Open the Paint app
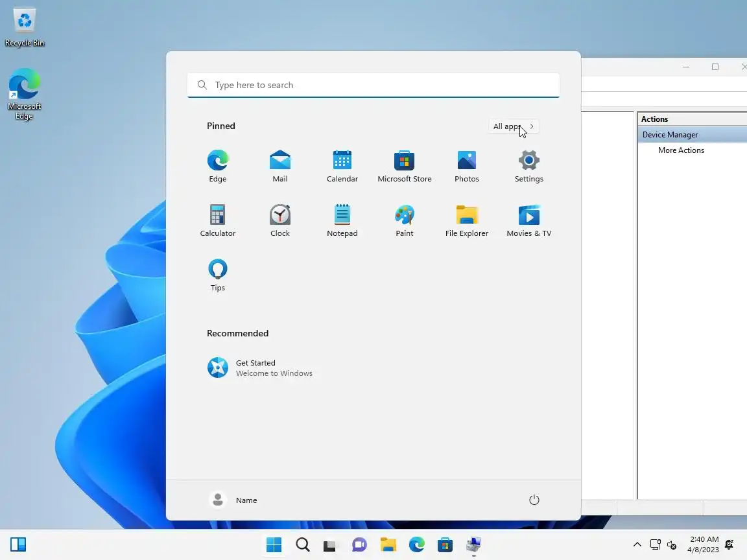Screen dimensions: 747x560 (x=405, y=220)
